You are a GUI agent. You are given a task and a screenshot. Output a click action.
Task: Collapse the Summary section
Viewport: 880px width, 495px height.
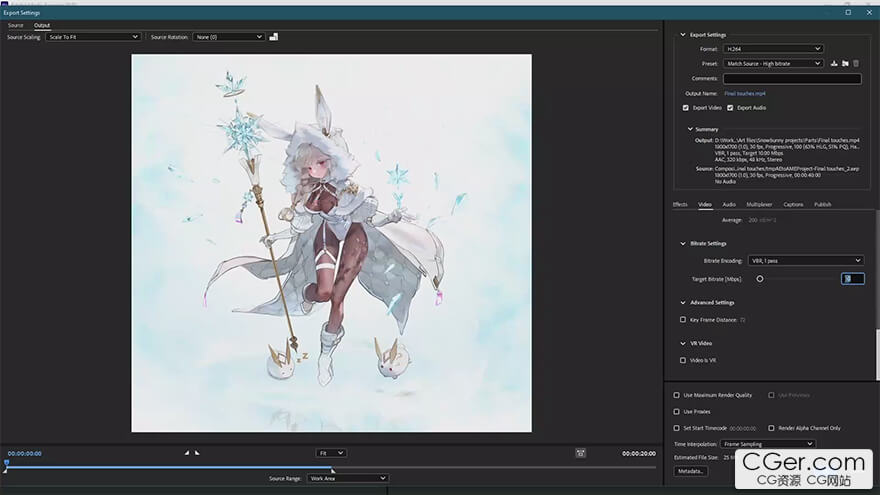coord(690,129)
